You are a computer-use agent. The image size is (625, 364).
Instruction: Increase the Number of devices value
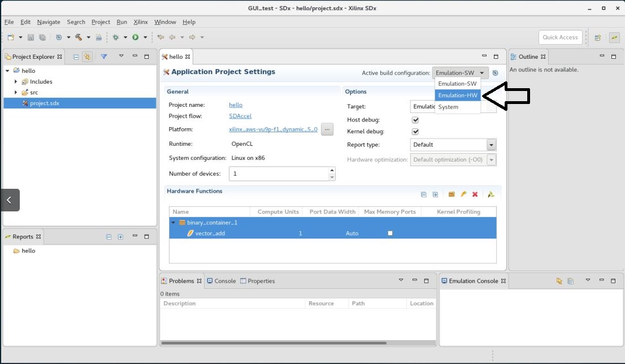click(x=332, y=170)
